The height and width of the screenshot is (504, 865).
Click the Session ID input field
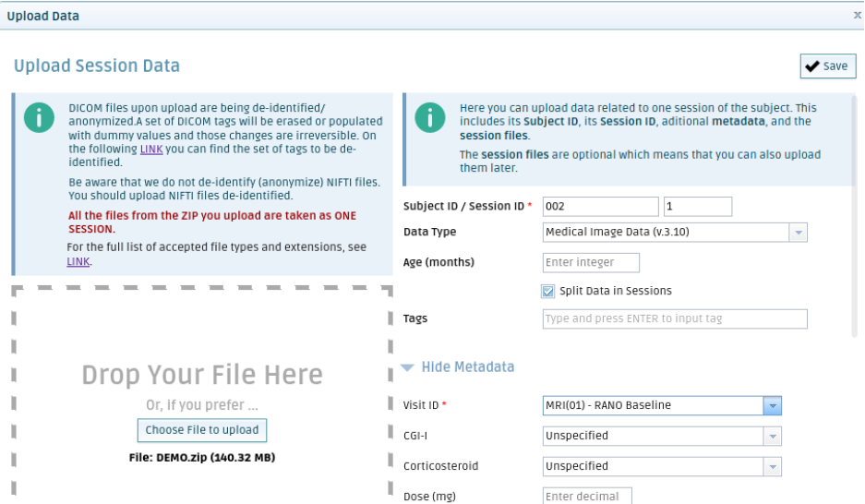tap(697, 206)
